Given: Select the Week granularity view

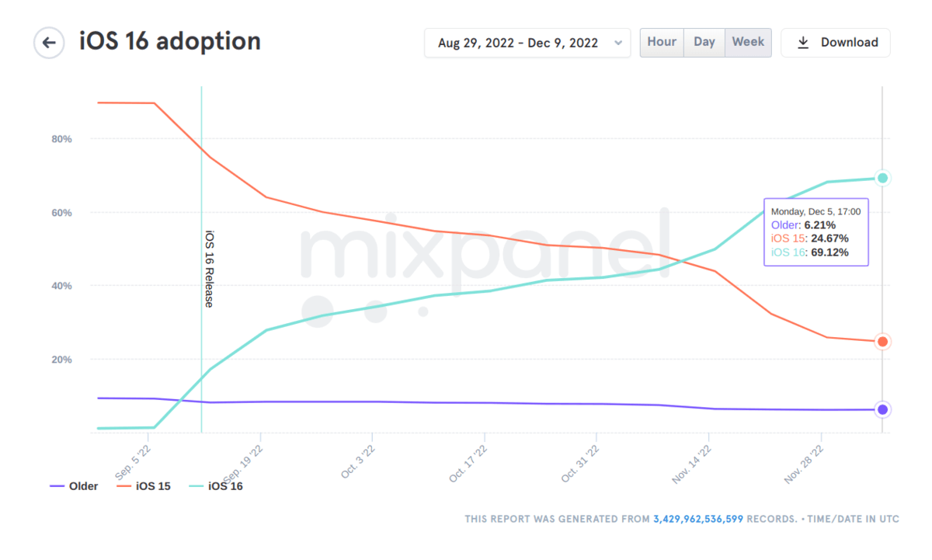Looking at the screenshot, I should (x=748, y=42).
